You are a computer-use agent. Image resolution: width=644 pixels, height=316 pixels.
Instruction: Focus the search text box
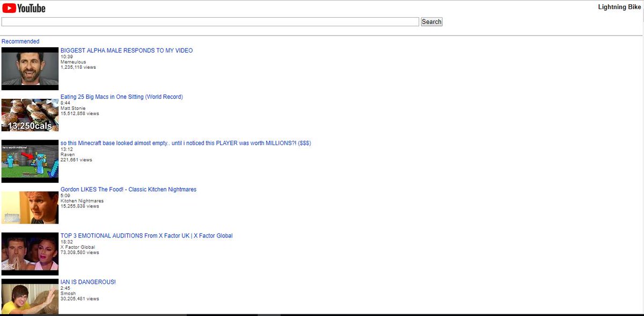pyautogui.click(x=210, y=21)
